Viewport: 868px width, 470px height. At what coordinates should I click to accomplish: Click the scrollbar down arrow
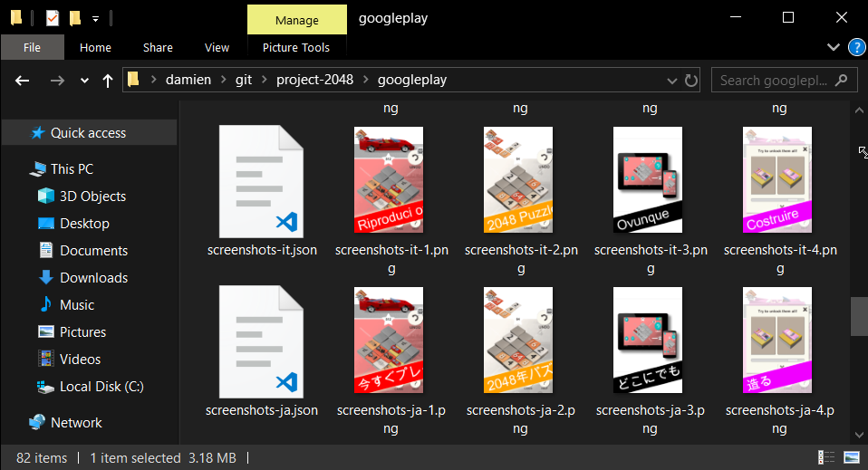tap(859, 435)
